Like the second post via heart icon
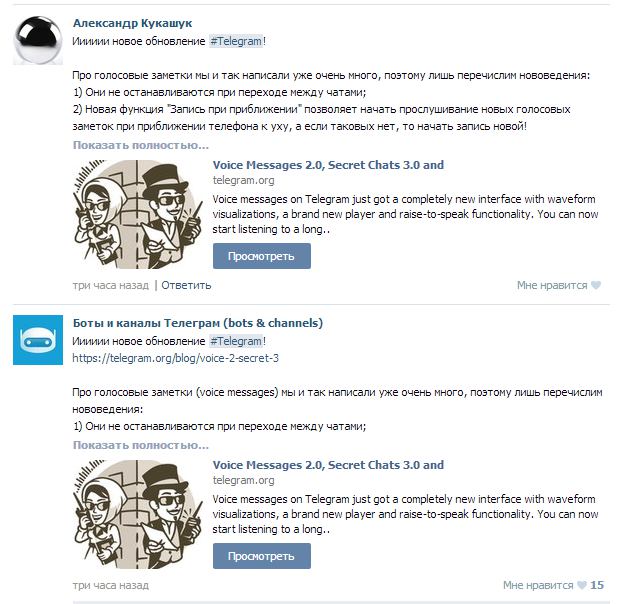624x604 pixels. (582, 585)
